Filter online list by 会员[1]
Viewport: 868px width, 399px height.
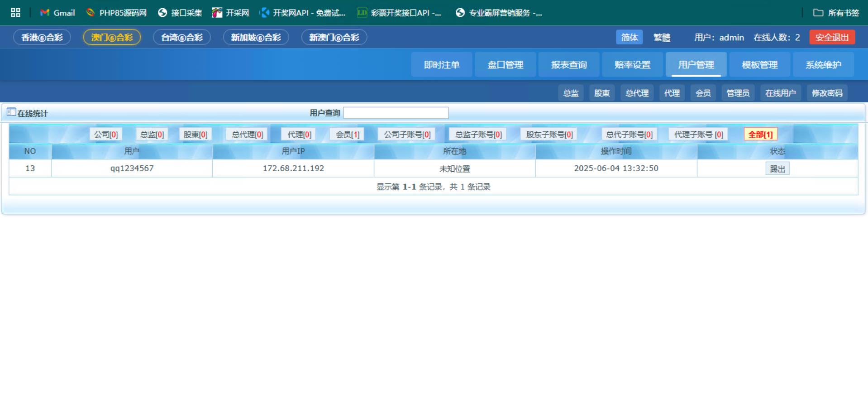coord(347,135)
